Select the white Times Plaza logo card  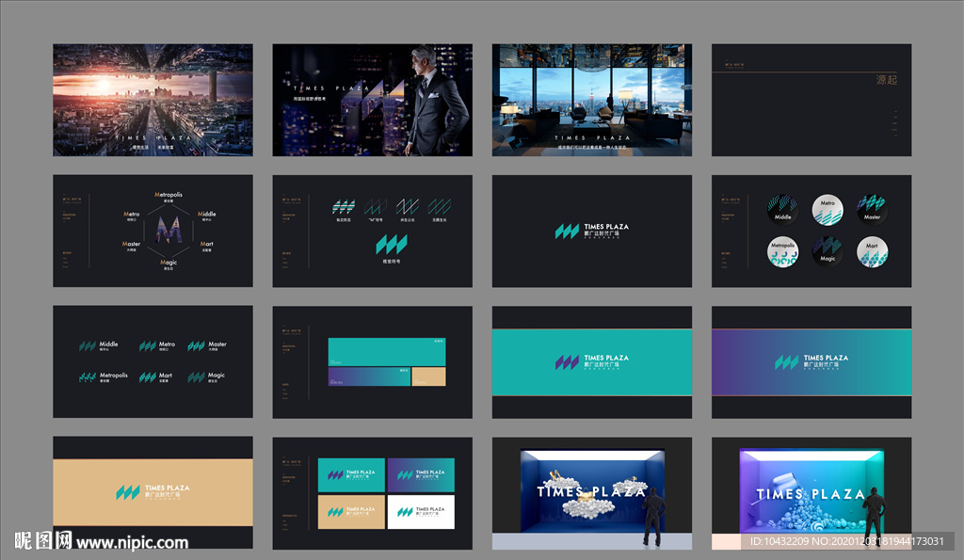[x=420, y=513]
